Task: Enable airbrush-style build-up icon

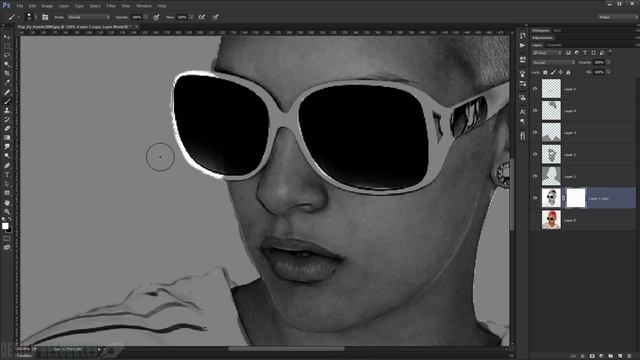Action: point(202,17)
